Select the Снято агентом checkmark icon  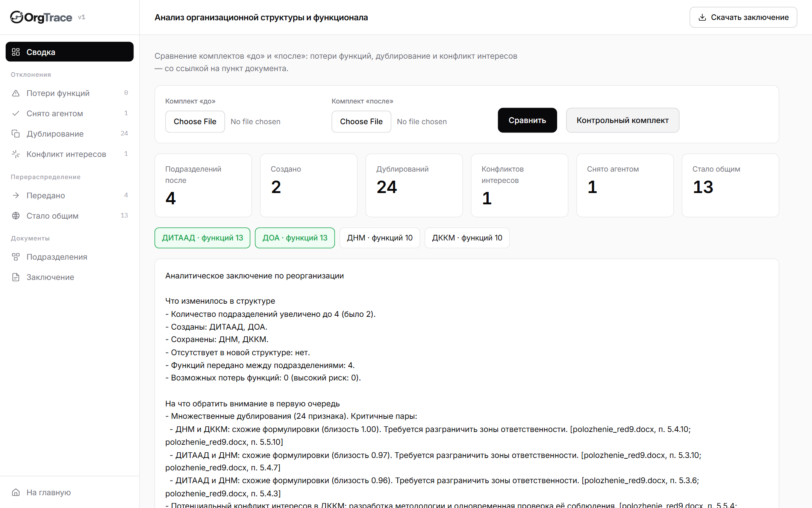tap(16, 114)
